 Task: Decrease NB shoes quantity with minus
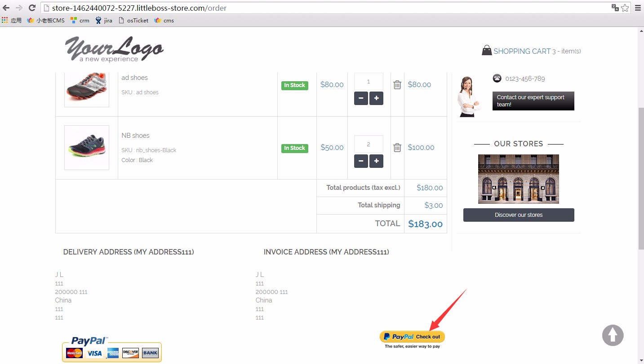tap(361, 161)
